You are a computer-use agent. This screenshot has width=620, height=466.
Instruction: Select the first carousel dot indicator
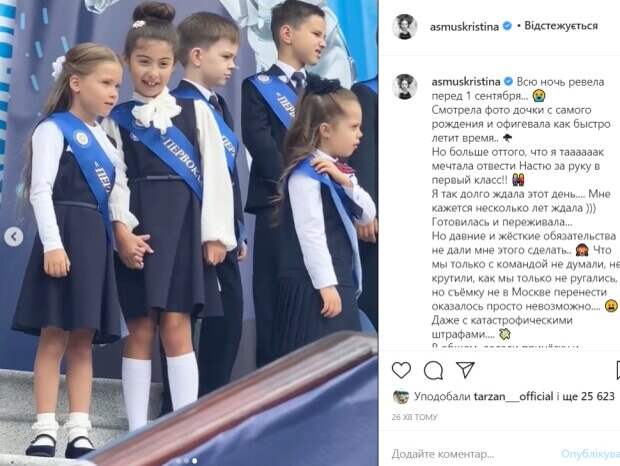178,461
